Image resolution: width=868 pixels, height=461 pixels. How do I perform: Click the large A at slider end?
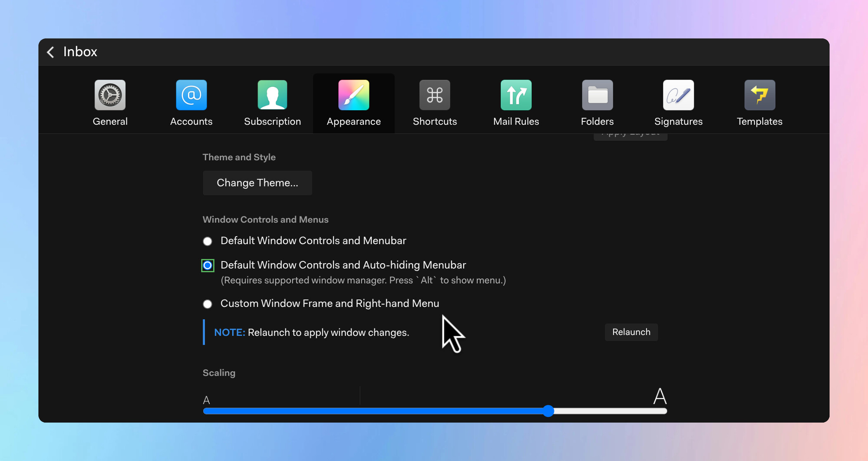pyautogui.click(x=660, y=396)
